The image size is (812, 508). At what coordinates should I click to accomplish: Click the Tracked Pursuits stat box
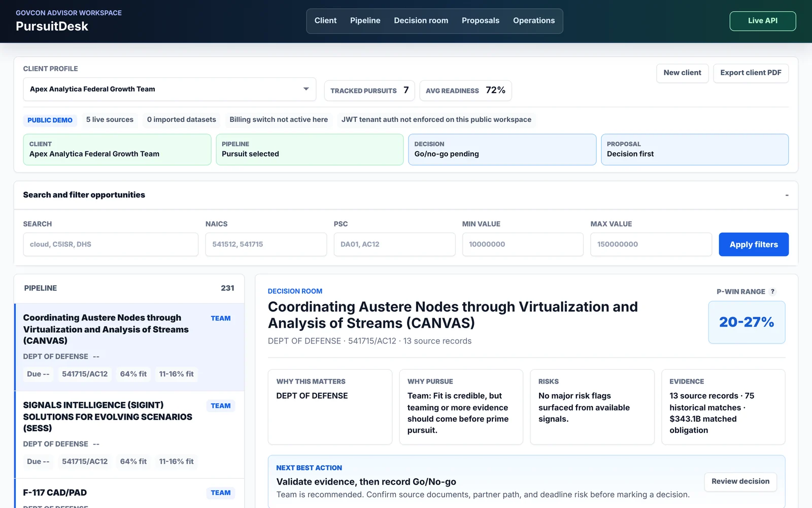click(x=369, y=90)
